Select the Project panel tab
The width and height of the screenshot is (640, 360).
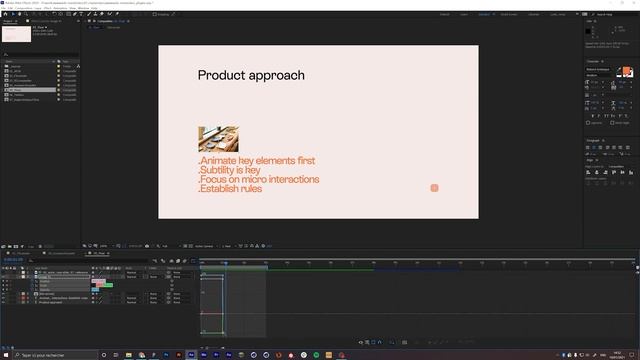(8, 21)
